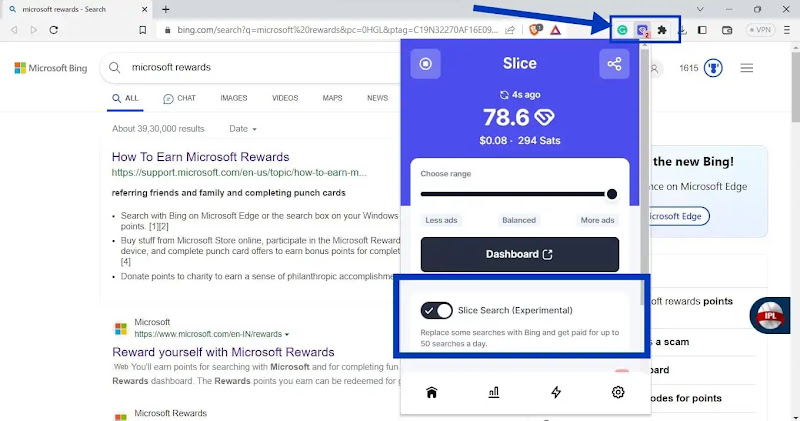Switch to the NEWS tab
Image resolution: width=800 pixels, height=421 pixels.
pyautogui.click(x=378, y=98)
